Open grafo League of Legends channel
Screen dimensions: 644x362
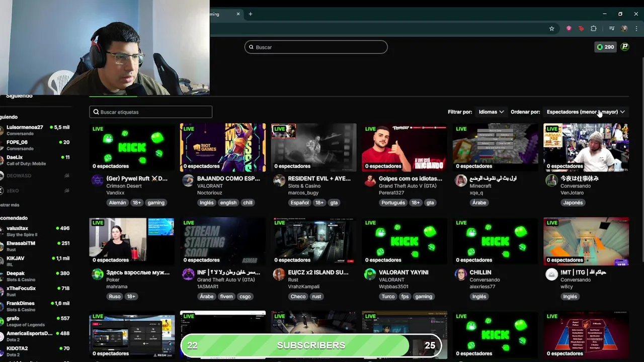35,321
